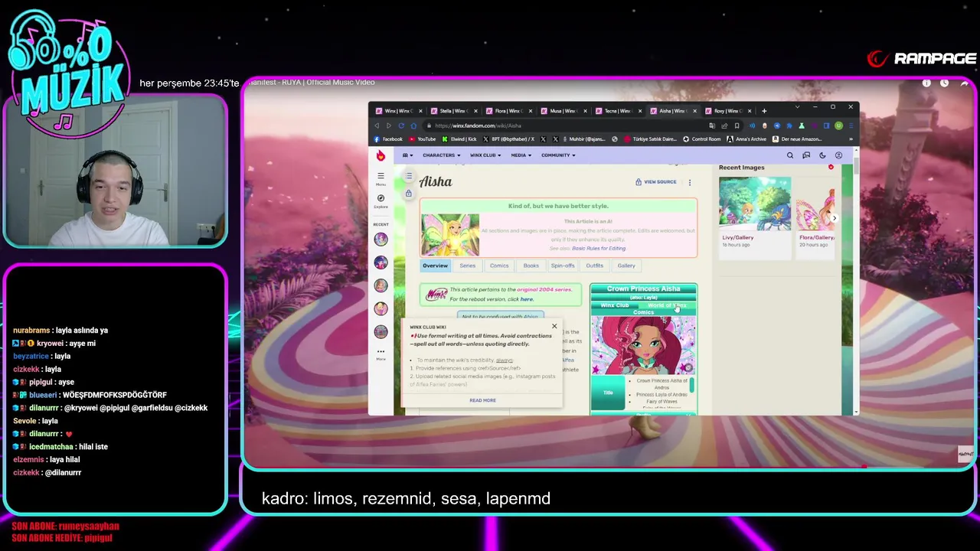Screen dimensions: 980x551
Task: Switch to the Books page tab
Action: tap(531, 266)
